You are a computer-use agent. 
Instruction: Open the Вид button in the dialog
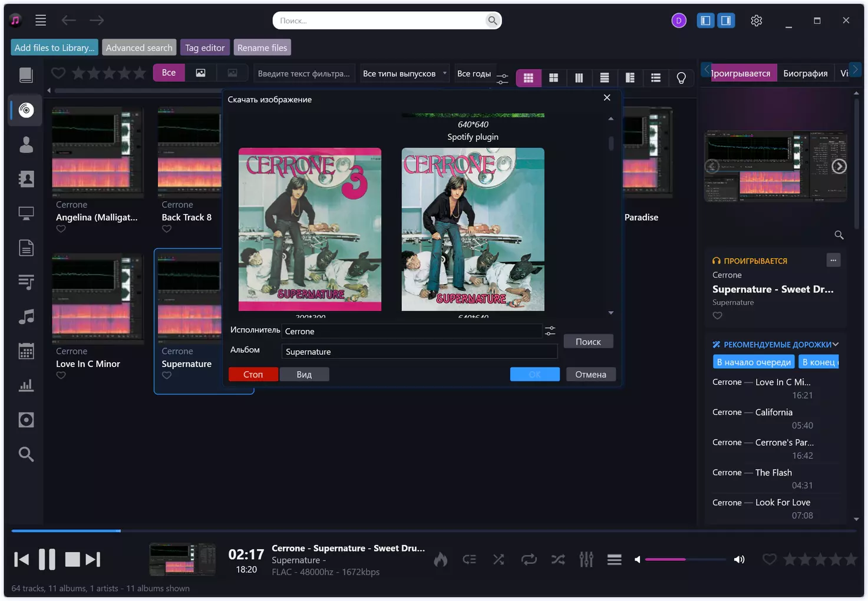(304, 374)
